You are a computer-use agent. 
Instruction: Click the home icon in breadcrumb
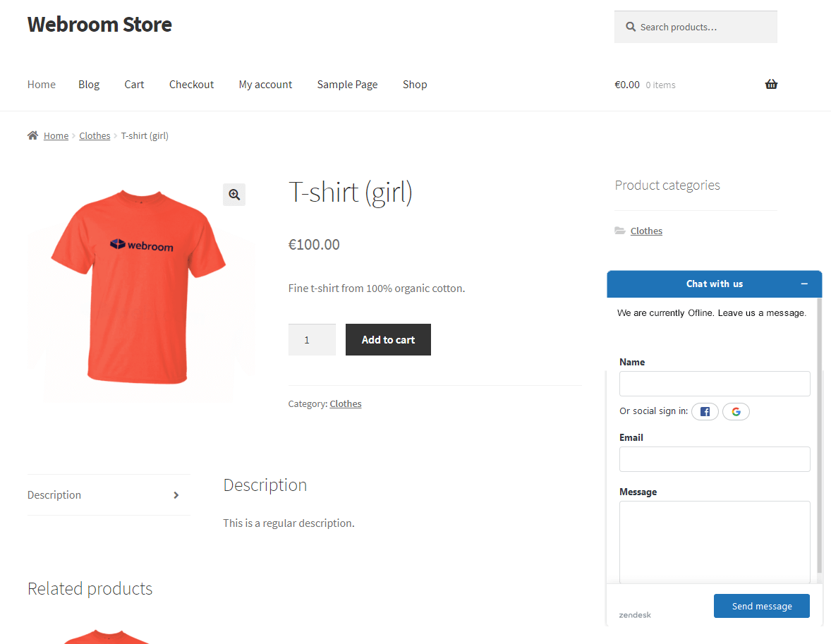[33, 135]
